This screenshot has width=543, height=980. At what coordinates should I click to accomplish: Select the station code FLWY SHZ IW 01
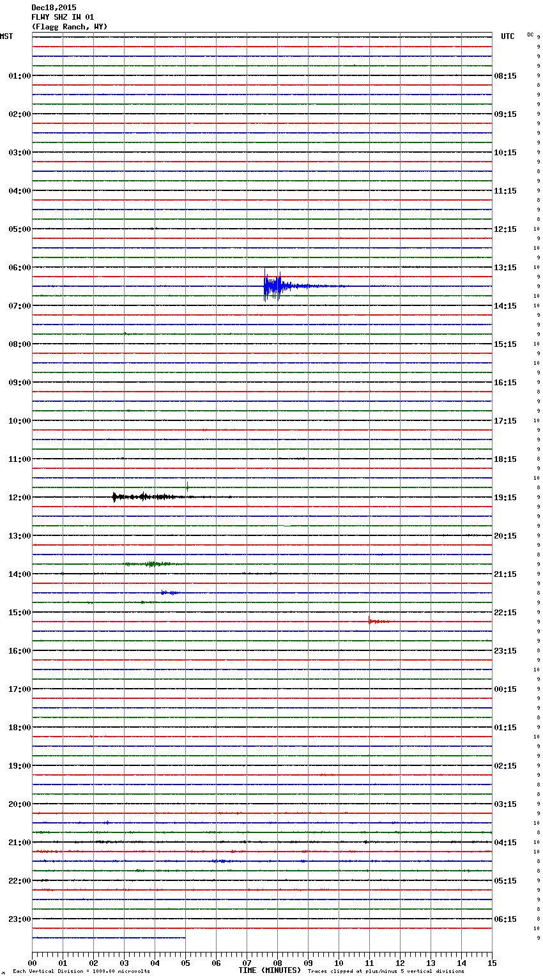63,17
